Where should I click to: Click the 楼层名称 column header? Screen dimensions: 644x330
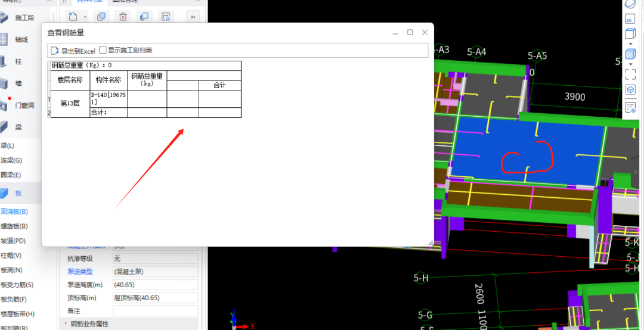click(x=70, y=80)
